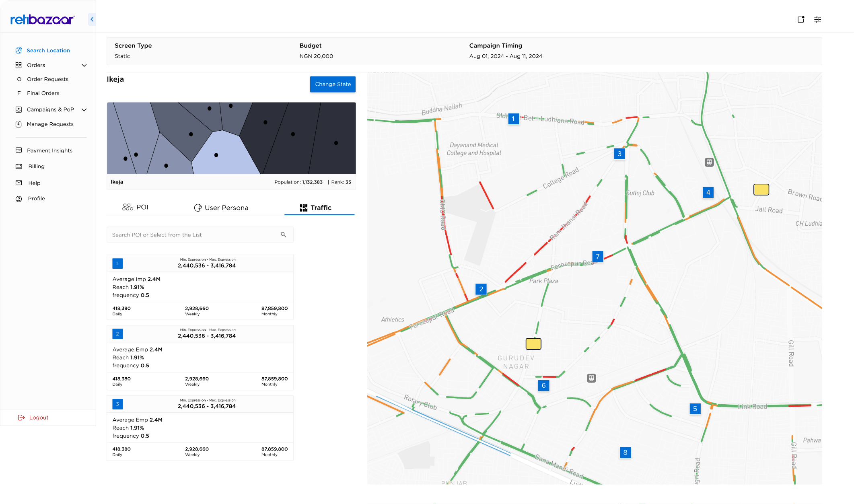The image size is (854, 504).
Task: Select the Traffic tab
Action: pyautogui.click(x=319, y=208)
